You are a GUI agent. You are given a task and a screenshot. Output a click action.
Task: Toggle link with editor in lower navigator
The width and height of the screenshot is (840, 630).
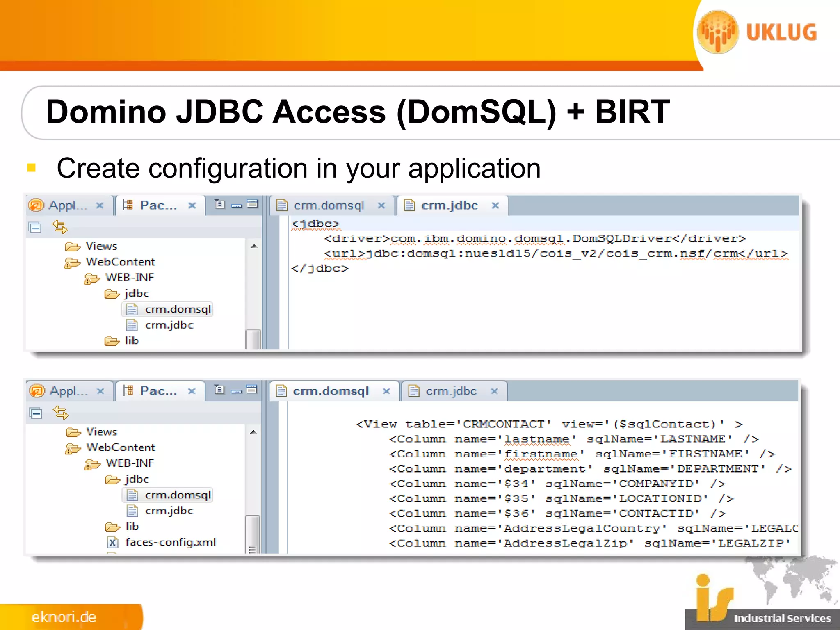(x=61, y=412)
